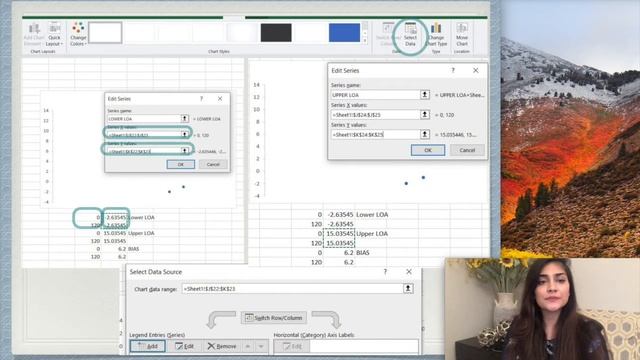Click the Series name field containing UPPER LOA
This screenshot has height=360, width=640.
tap(376, 95)
